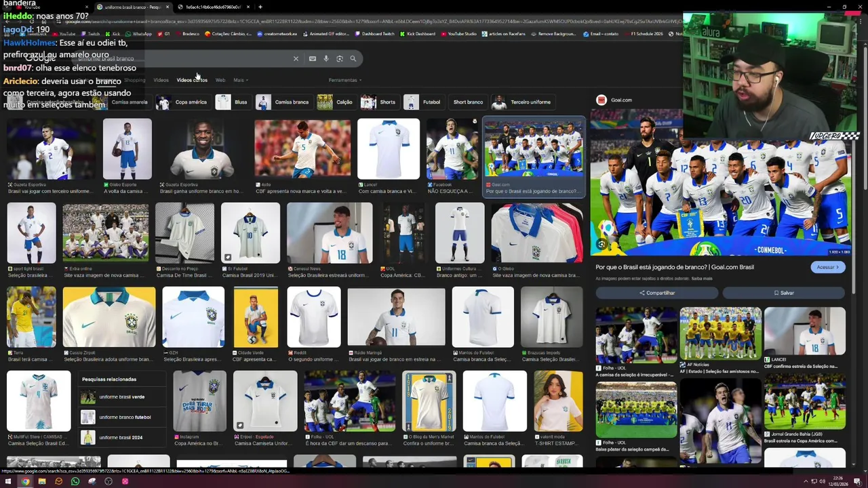Open the WhatsApp bookmark
The width and height of the screenshot is (868, 488).
coord(138,34)
